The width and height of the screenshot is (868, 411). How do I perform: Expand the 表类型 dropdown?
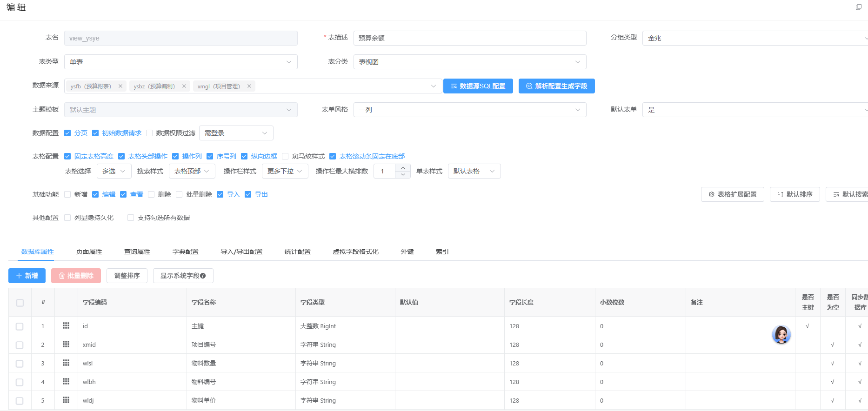(180, 62)
